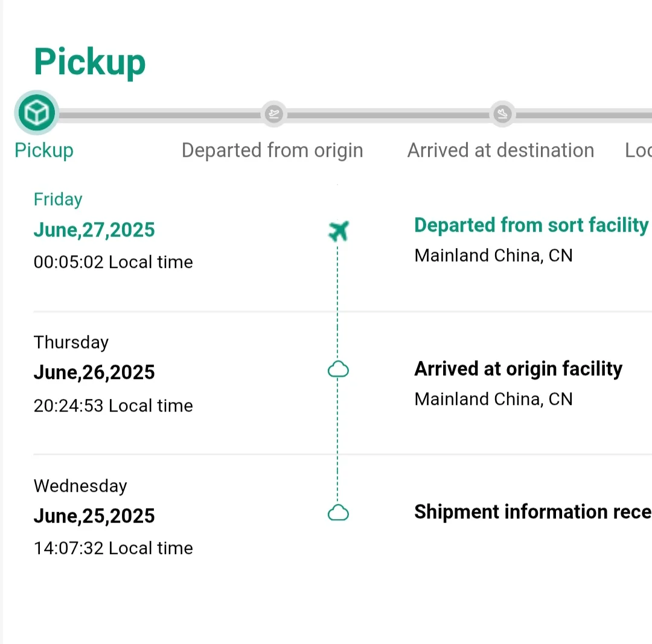Image resolution: width=652 pixels, height=644 pixels.
Task: Click the Shipment information received status
Action: (532, 512)
